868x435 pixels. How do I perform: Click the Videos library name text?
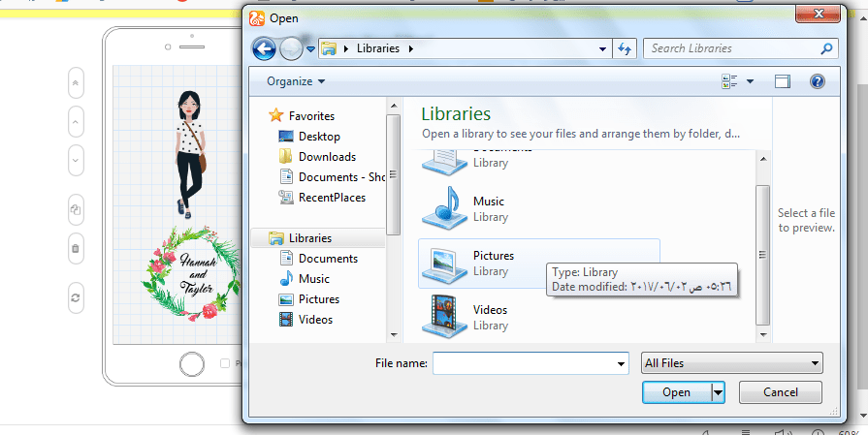(490, 309)
